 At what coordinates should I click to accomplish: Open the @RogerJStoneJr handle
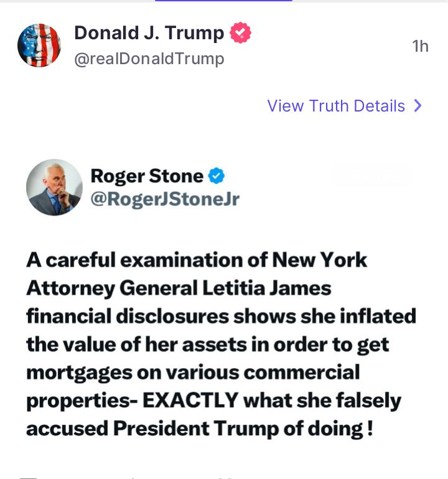coord(165,199)
